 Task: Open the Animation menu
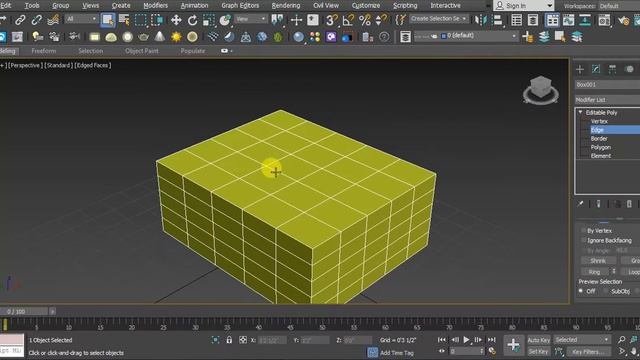(194, 5)
